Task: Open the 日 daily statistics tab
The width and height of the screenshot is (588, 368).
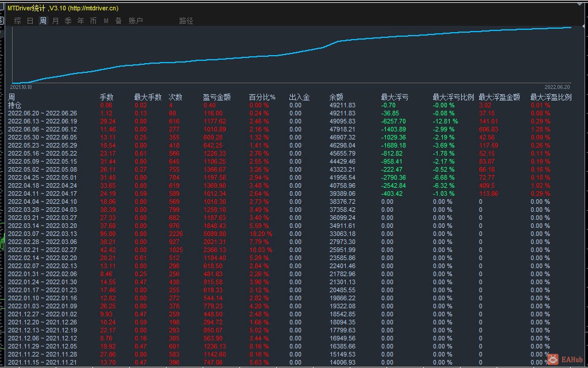Action: [x=30, y=21]
